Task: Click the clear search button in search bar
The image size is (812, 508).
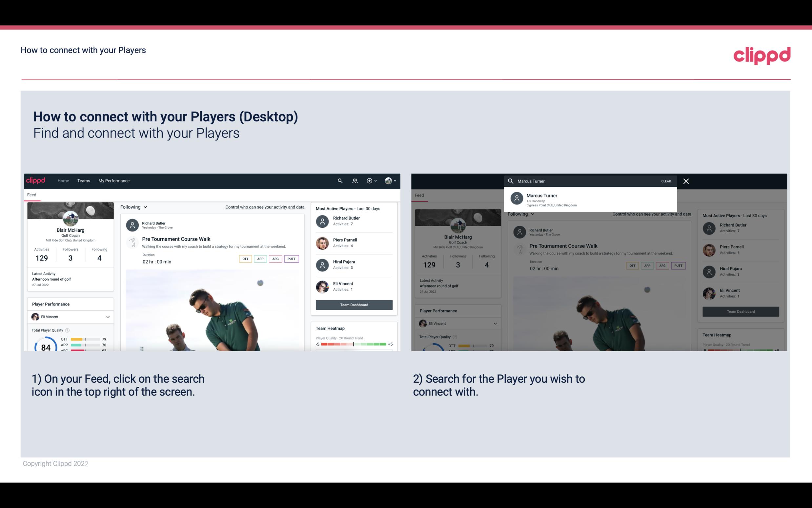Action: [666, 181]
